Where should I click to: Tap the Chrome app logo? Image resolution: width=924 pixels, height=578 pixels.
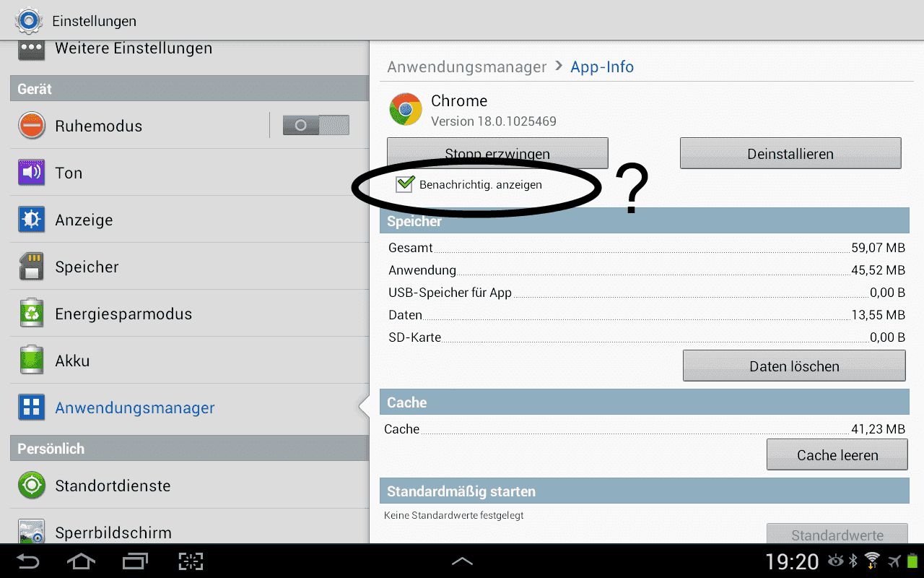[x=405, y=110]
